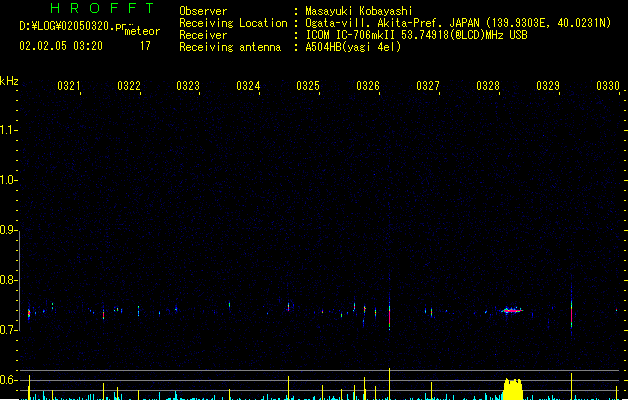Click the 0323 time marker
629x400 pixels.
point(188,86)
